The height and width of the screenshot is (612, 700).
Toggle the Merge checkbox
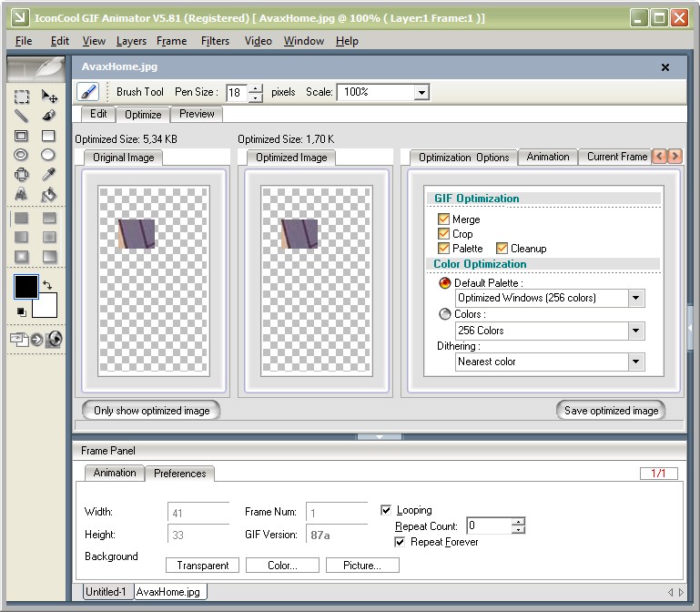click(x=443, y=219)
